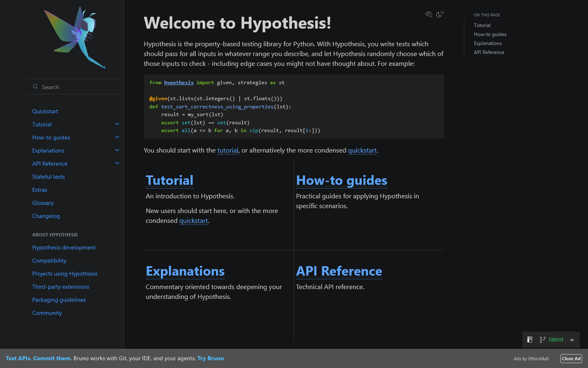This screenshot has width=588, height=368.
Task: Open the Compatibility sidebar link
Action: pyautogui.click(x=49, y=260)
